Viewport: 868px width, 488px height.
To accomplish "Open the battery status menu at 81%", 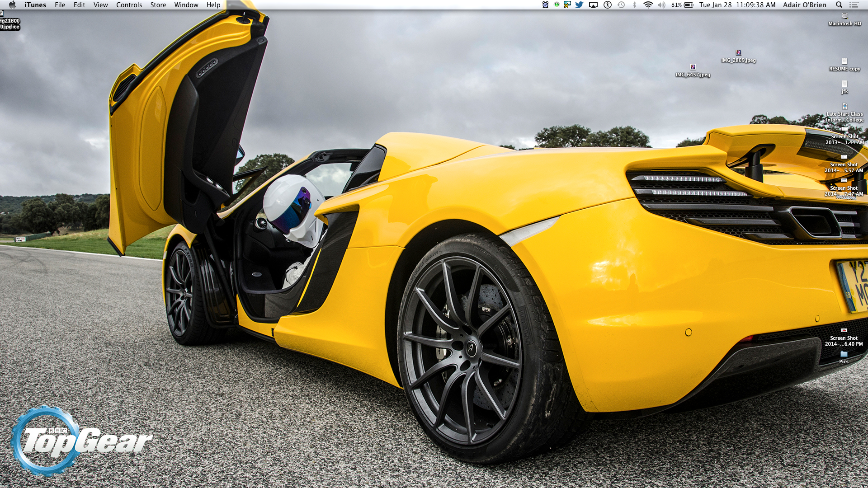I will (x=682, y=5).
